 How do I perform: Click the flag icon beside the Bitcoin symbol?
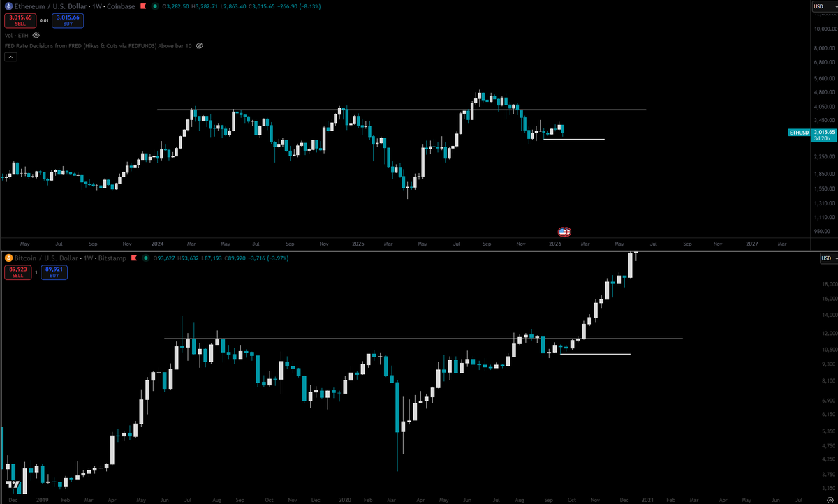click(133, 258)
